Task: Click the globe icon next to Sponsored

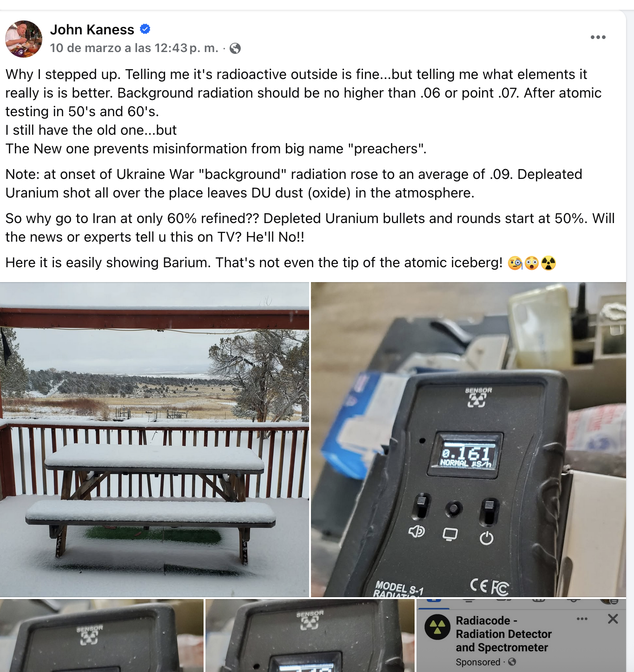Action: click(512, 662)
